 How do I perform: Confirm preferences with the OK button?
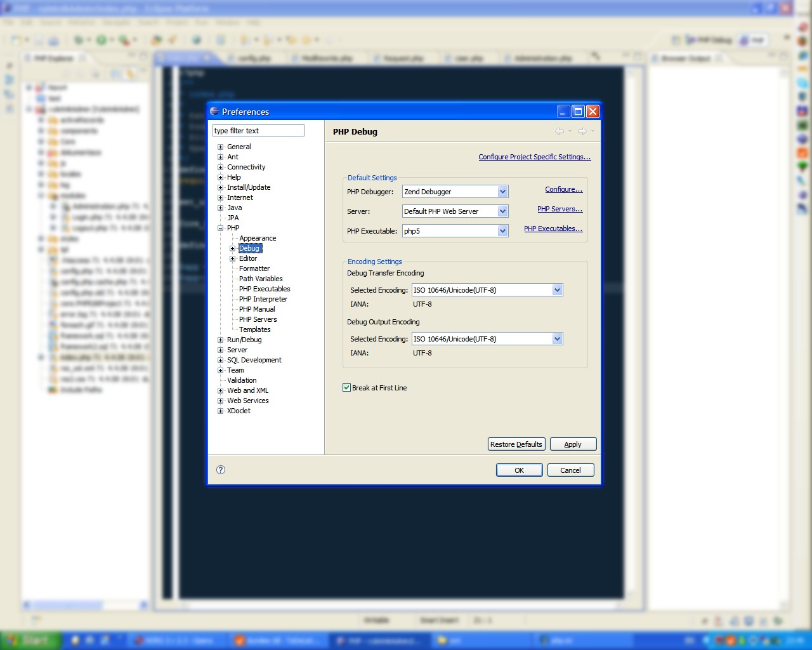(x=519, y=470)
